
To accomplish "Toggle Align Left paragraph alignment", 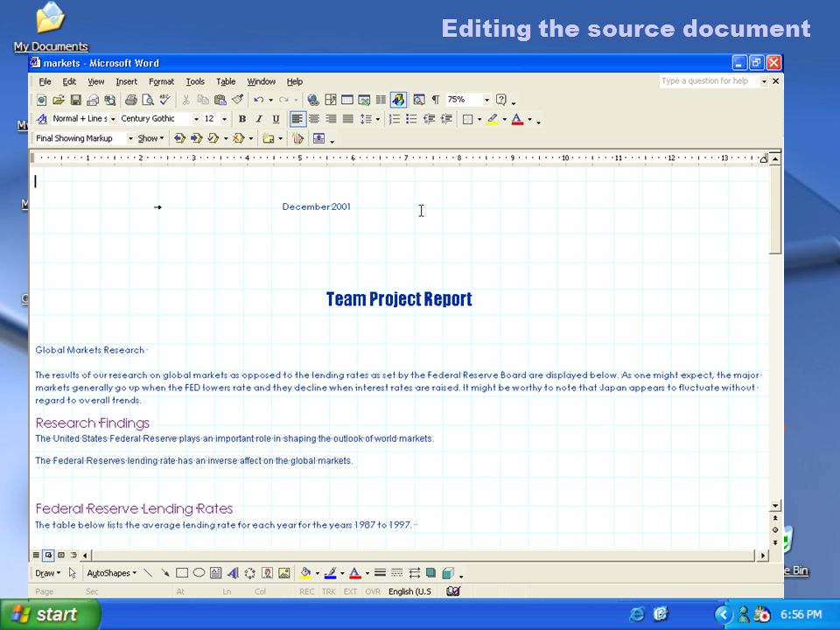I will (297, 119).
